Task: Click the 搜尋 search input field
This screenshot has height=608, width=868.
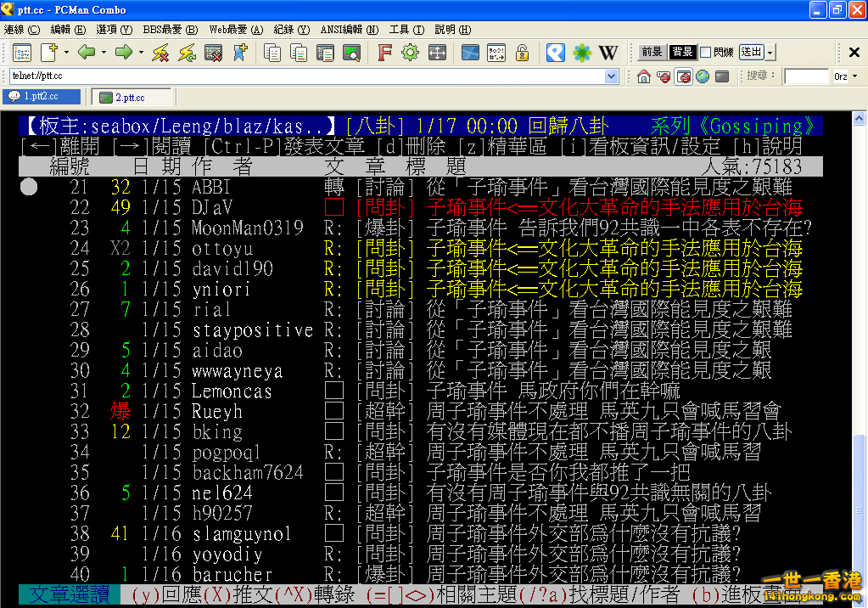Action: pos(807,76)
